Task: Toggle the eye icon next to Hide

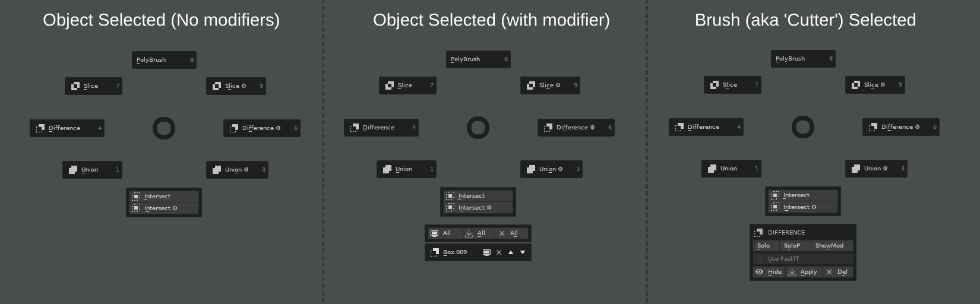Action: point(759,272)
